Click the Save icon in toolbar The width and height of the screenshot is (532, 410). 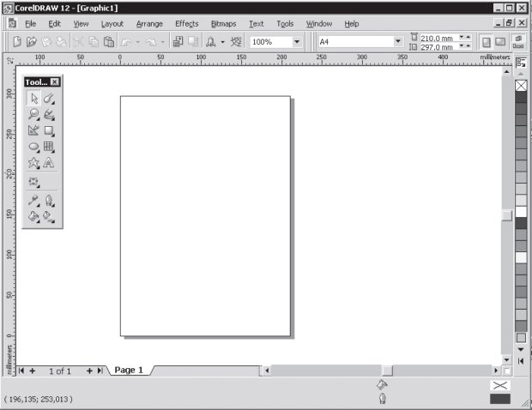[46, 42]
